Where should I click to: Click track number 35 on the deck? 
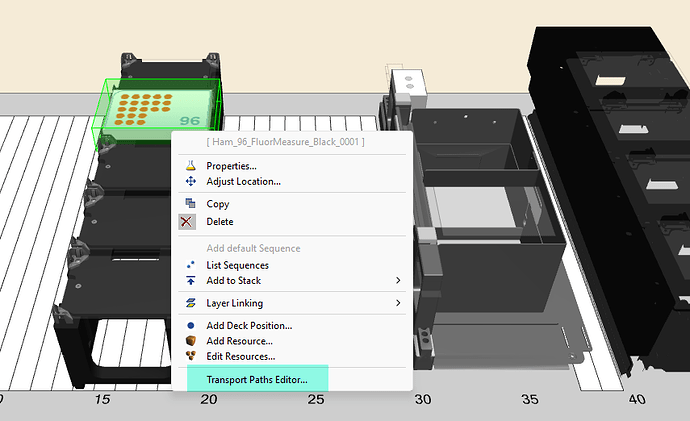[x=532, y=400]
